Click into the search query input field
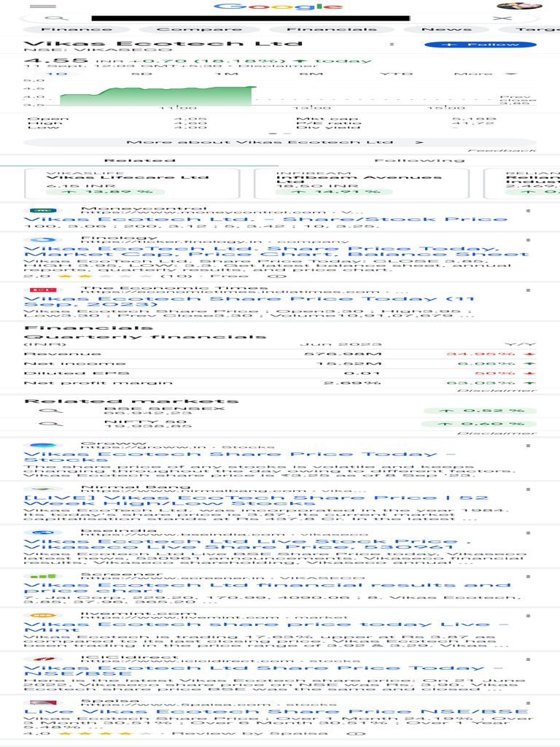The width and height of the screenshot is (560, 747). [251, 18]
